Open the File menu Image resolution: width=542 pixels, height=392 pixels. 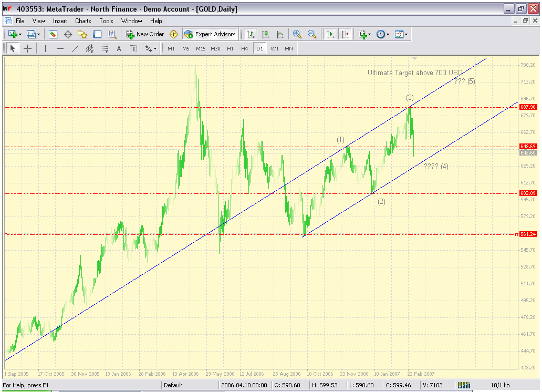[x=20, y=21]
